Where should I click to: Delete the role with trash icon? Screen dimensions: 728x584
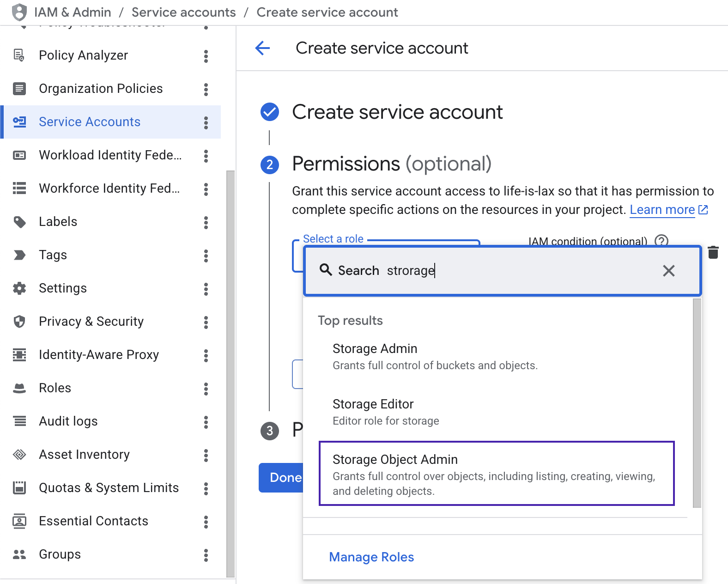point(713,252)
